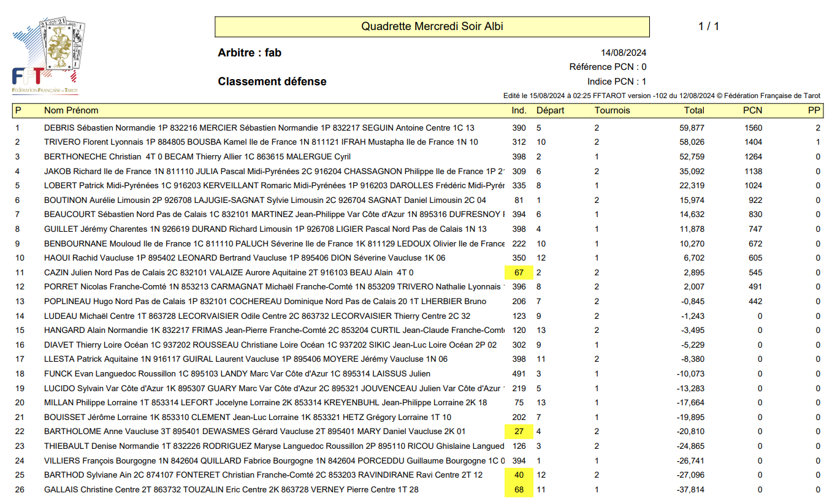Select the GALLAIS Christine team row

418,490
